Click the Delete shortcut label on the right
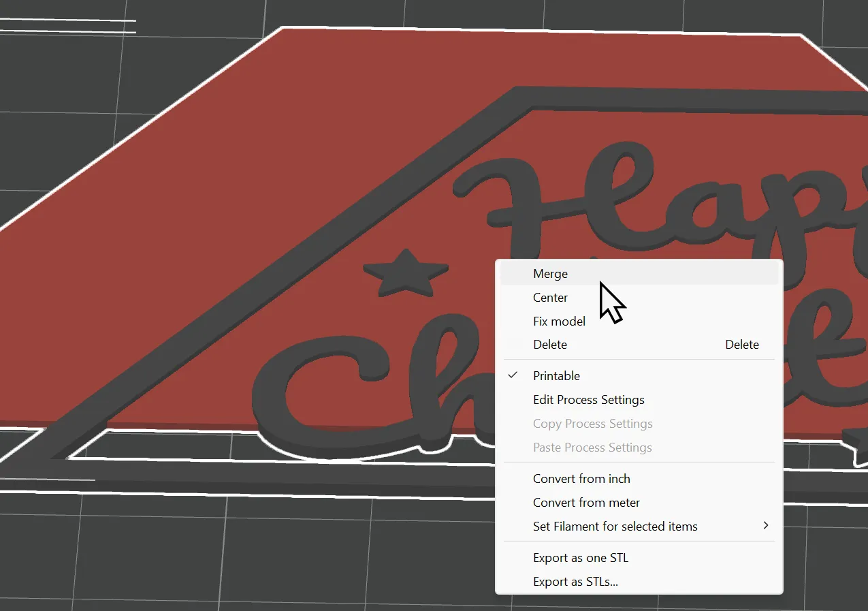Viewport: 868px width, 611px height. pyautogui.click(x=742, y=345)
